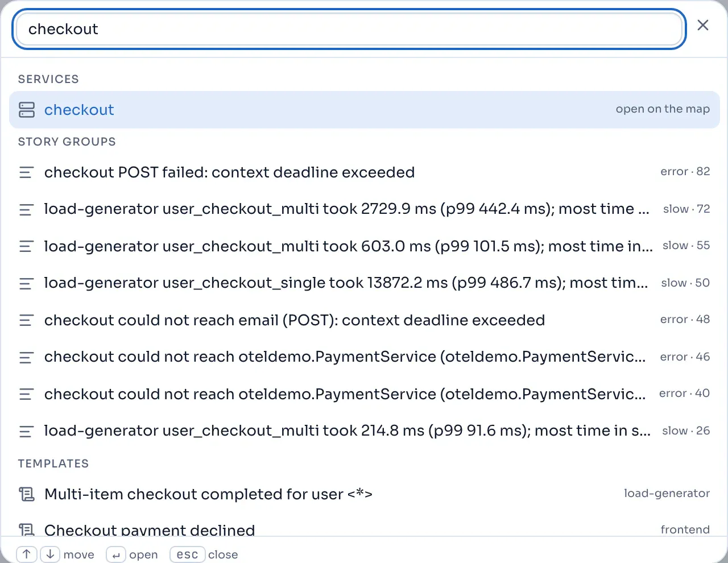Image resolution: width=728 pixels, height=563 pixels.
Task: Click story icon on the error · 40 row
Action: (x=27, y=394)
